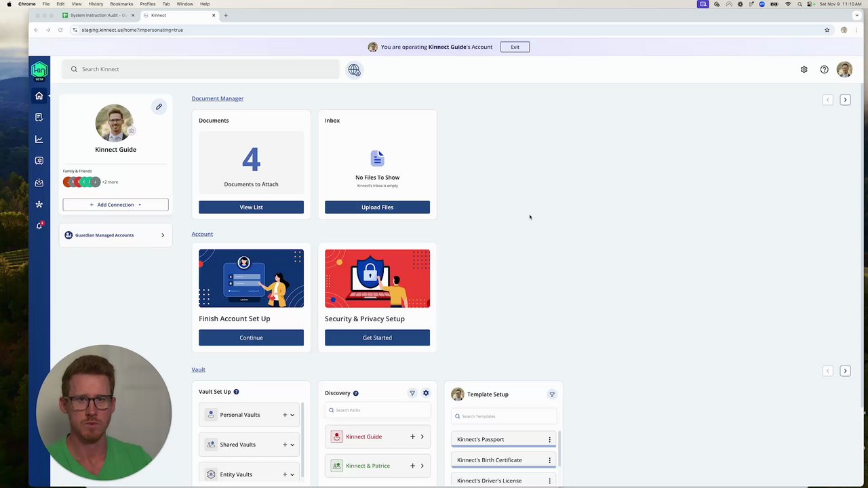Screen dimensions: 868x488
Task: Open the Add Connection dropdown
Action: (115, 205)
